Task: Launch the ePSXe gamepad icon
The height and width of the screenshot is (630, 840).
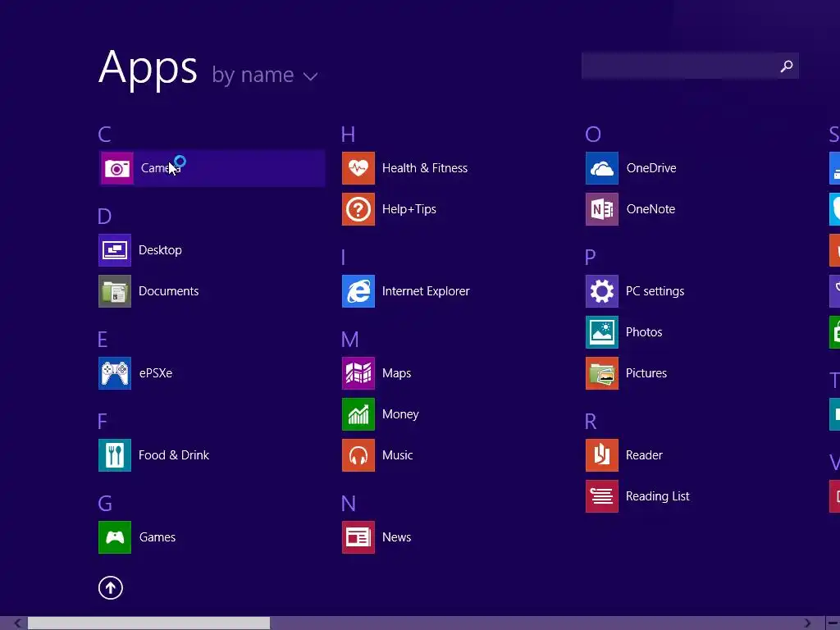Action: click(115, 373)
